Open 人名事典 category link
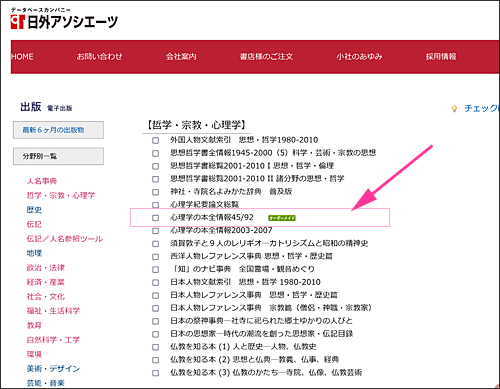The width and height of the screenshot is (500, 389). pyautogui.click(x=42, y=181)
